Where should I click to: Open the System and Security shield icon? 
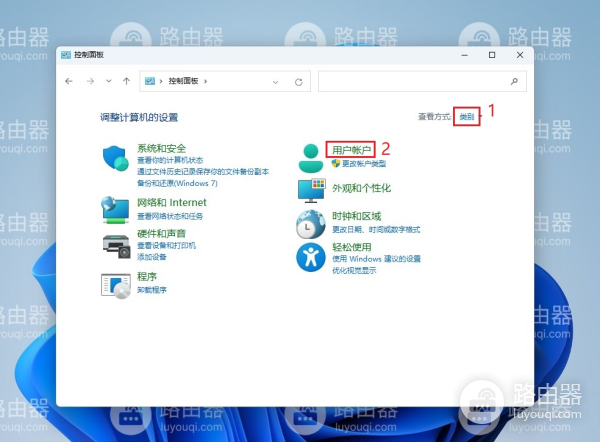pyautogui.click(x=115, y=158)
